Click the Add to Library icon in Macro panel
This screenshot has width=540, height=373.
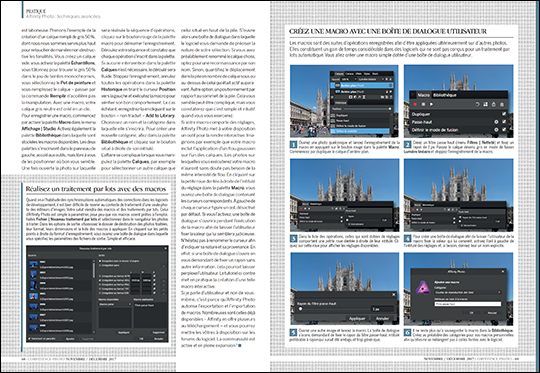486,104
